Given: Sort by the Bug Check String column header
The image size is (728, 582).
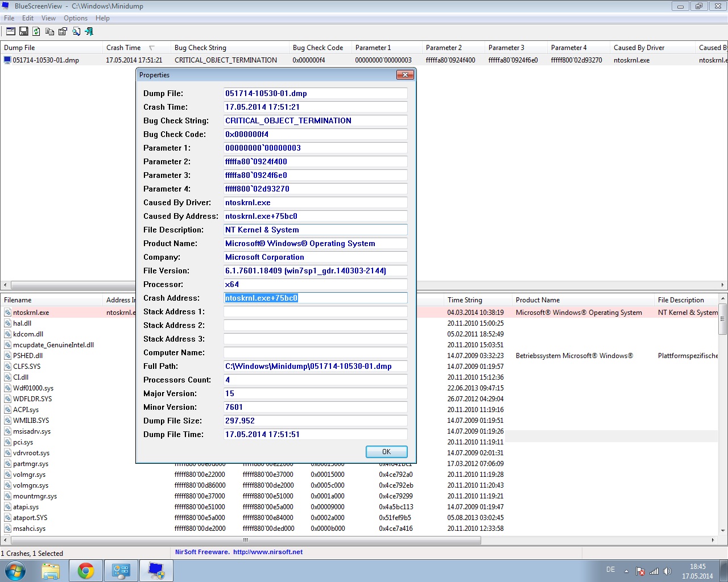Looking at the screenshot, I should 230,48.
